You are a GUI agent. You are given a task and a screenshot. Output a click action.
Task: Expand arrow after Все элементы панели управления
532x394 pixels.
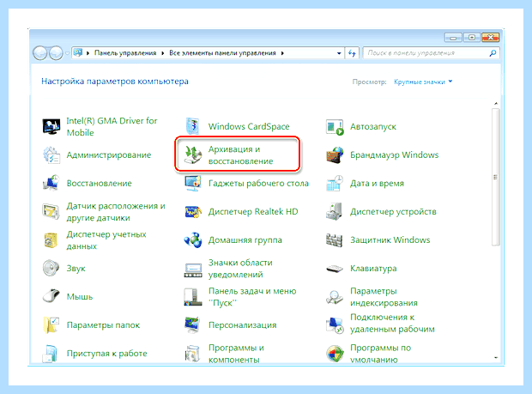[282, 53]
